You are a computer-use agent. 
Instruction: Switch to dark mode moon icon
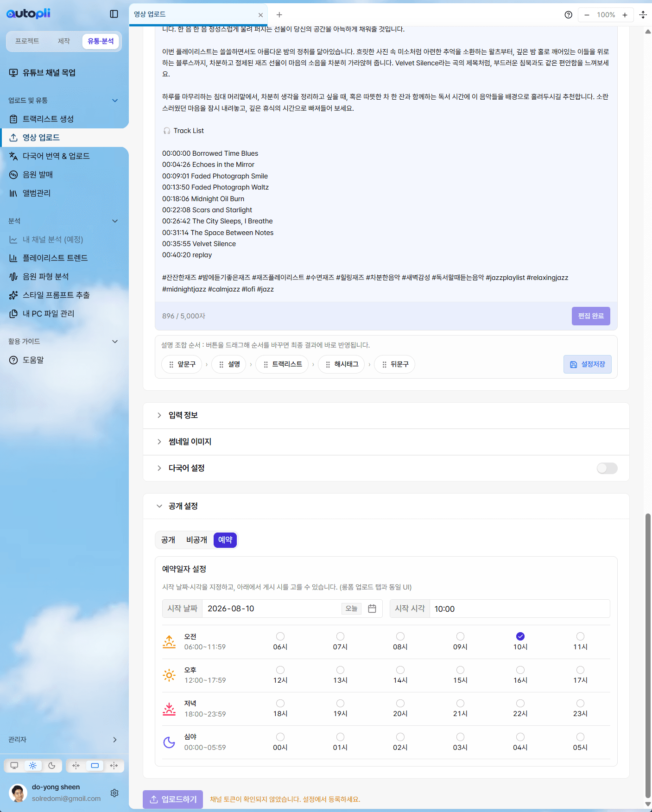point(52,766)
